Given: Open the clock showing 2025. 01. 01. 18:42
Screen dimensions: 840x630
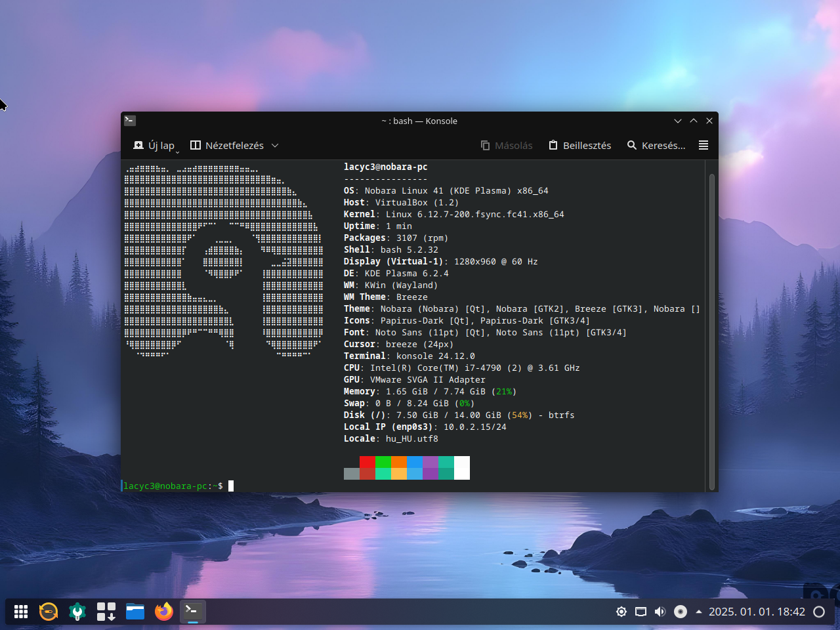Looking at the screenshot, I should [x=757, y=612].
